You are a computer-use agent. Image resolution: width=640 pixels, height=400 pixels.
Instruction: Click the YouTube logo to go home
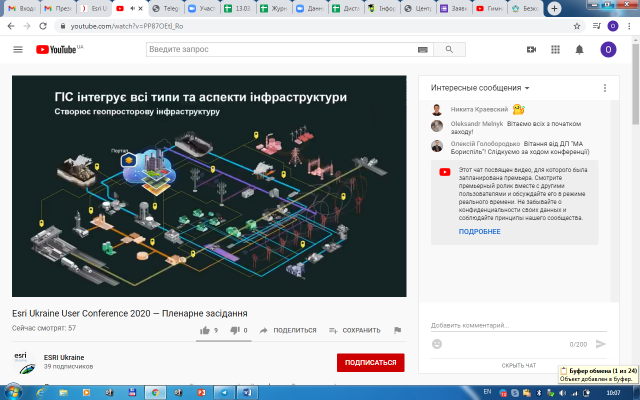[x=59, y=49]
